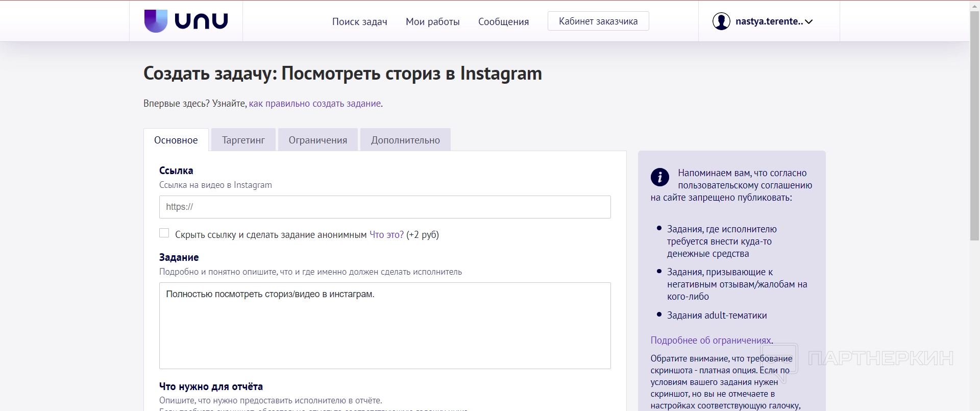Image resolution: width=980 pixels, height=411 pixels.
Task: Click the heading Создать задачу: Посмотреть сториз в Instagram
Action: point(342,74)
